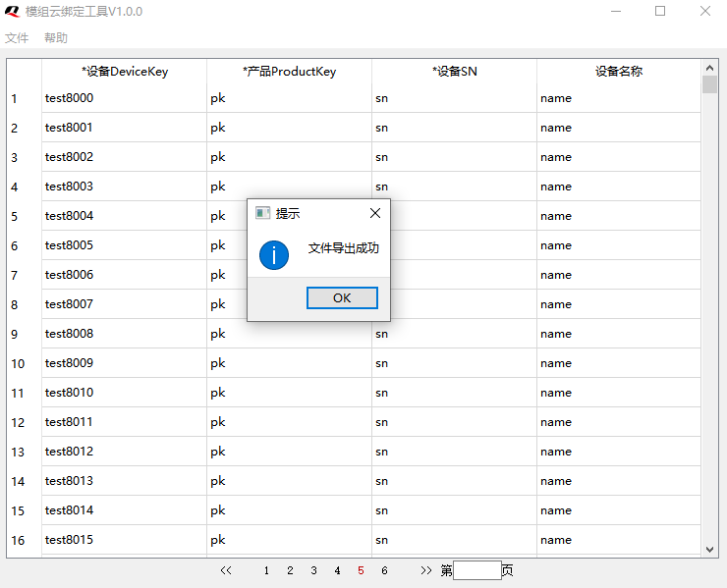Click the app logo in title bar

tap(13, 12)
